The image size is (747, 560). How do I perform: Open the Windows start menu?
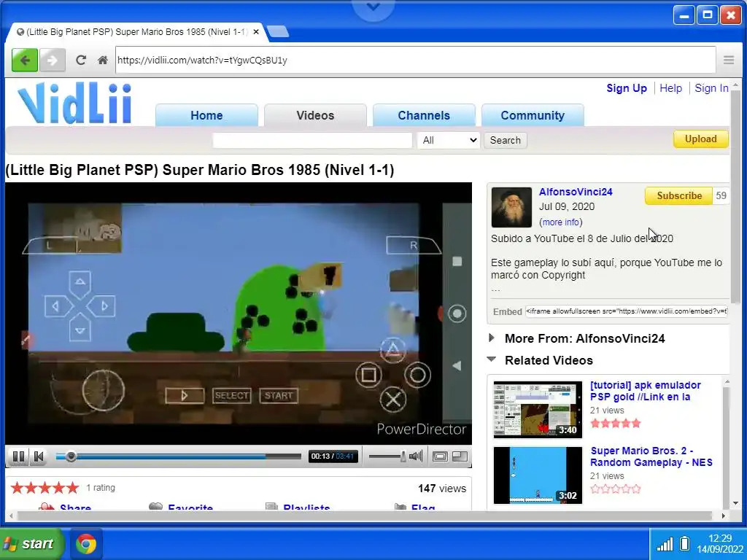[31, 544]
